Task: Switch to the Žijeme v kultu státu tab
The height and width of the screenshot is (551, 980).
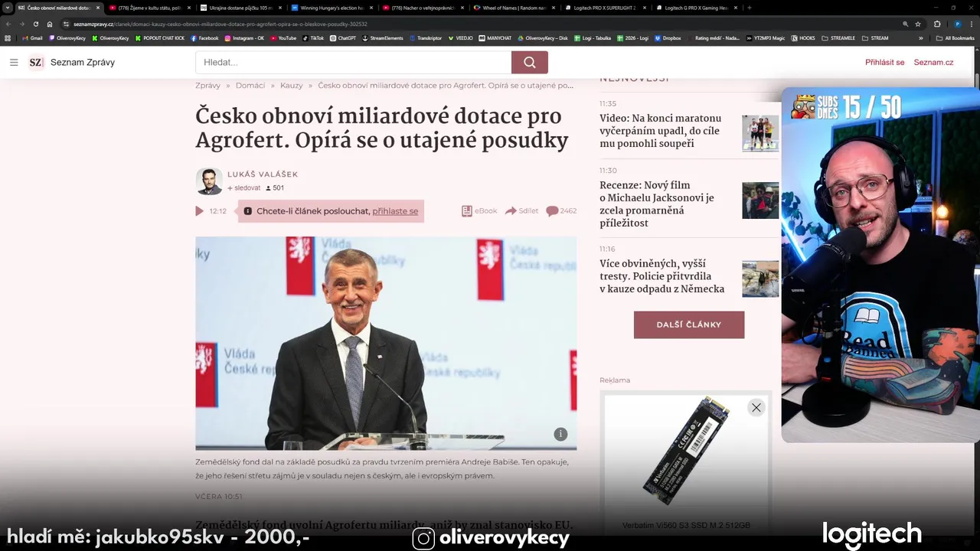Action: tap(149, 8)
